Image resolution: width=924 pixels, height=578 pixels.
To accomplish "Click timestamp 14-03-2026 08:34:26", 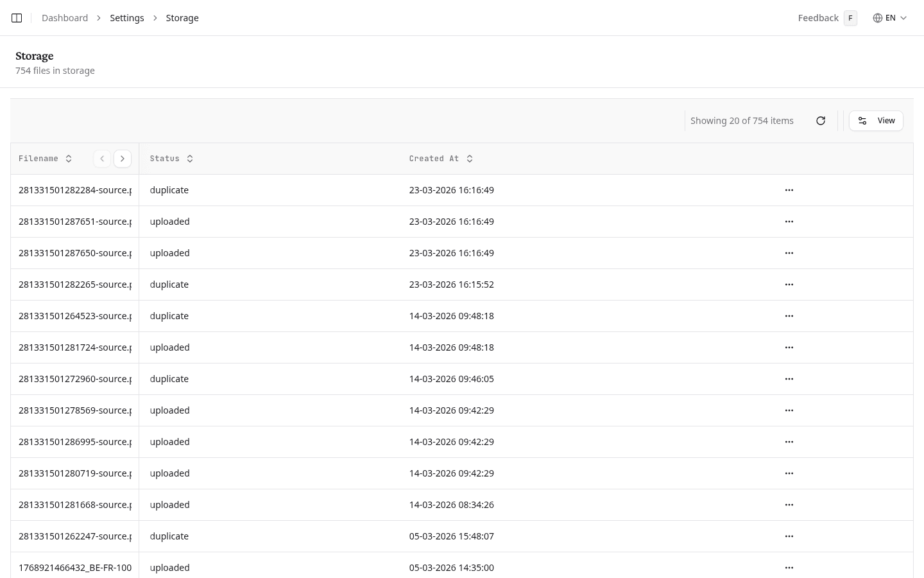I will coord(452,505).
